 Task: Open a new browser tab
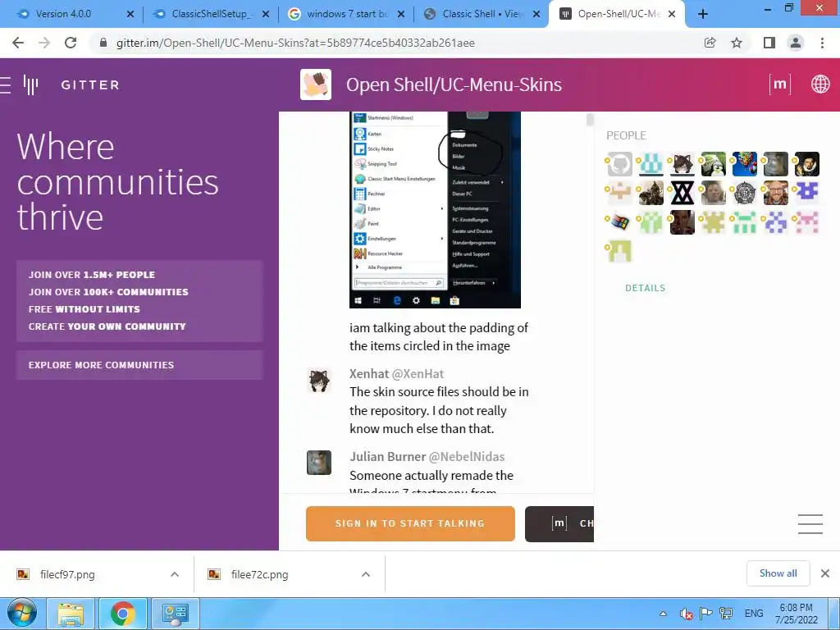click(703, 15)
